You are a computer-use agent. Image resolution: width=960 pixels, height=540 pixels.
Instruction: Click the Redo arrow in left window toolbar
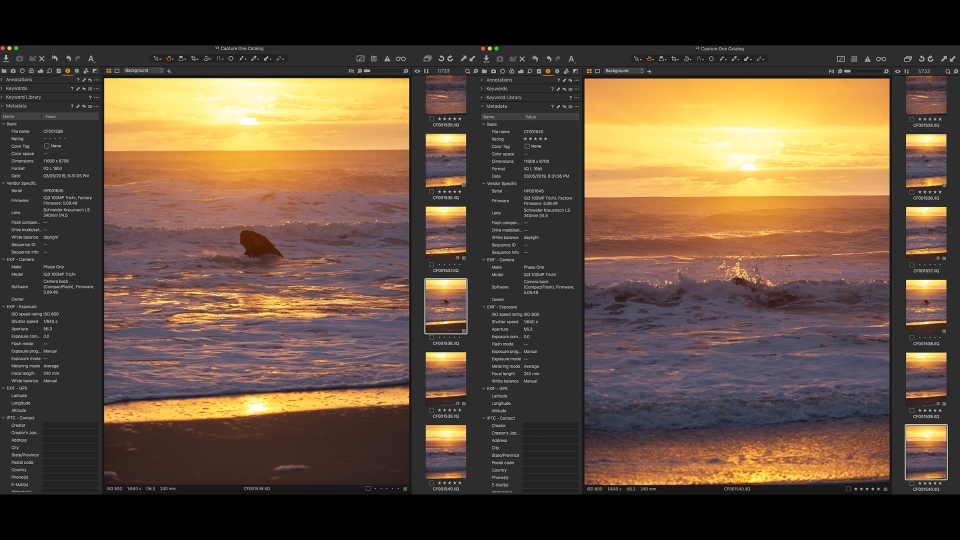click(x=78, y=59)
